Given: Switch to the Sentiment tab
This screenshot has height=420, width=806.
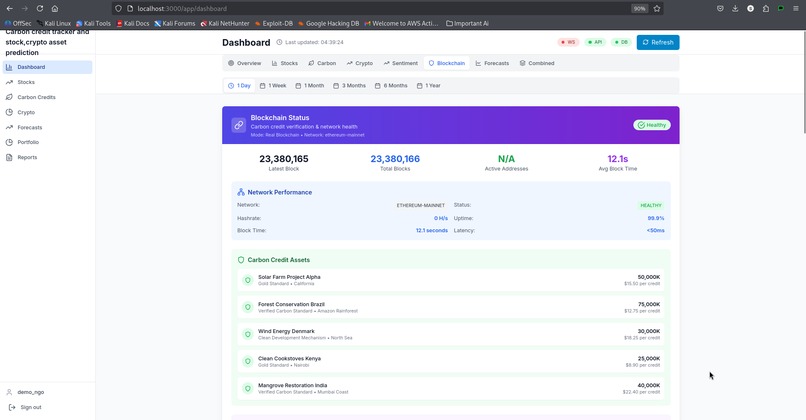Looking at the screenshot, I should [400, 63].
